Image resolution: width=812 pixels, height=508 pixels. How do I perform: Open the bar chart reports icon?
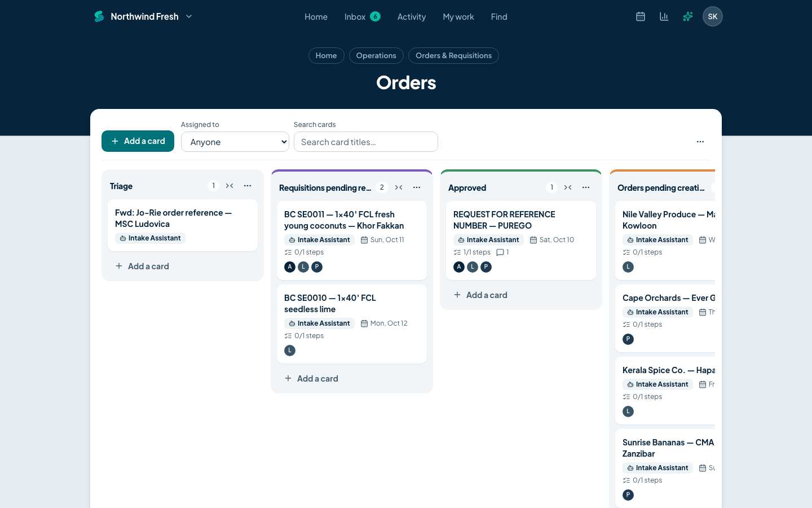pos(664,16)
